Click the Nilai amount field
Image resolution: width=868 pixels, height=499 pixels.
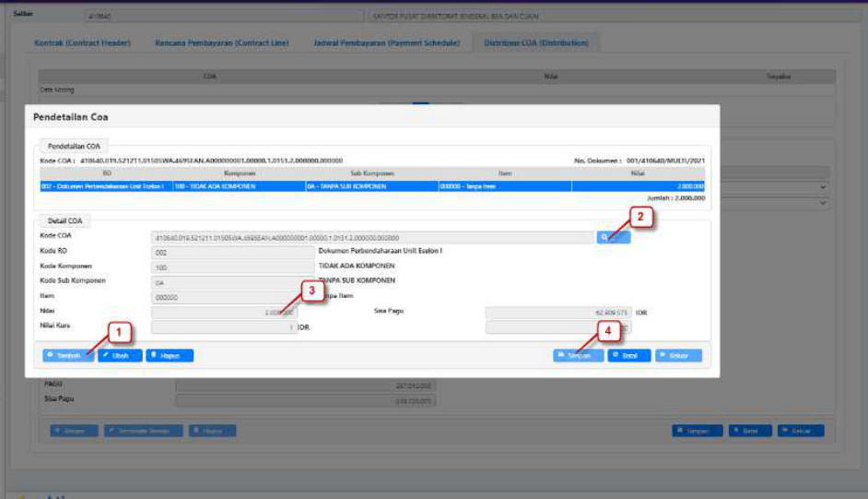[224, 313]
